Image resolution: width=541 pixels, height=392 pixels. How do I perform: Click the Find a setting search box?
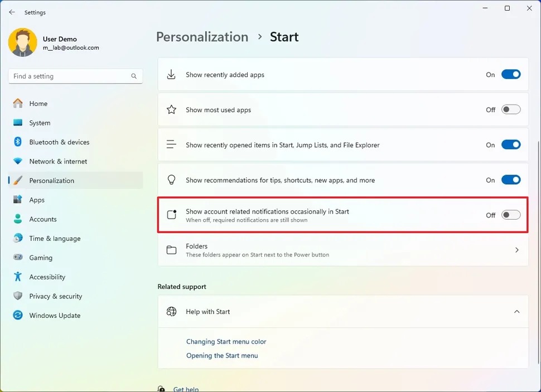(75, 76)
